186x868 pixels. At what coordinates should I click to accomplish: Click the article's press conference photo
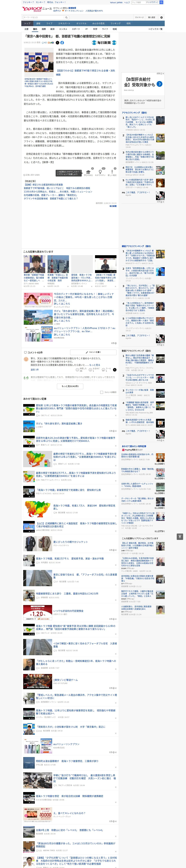click(39, 63)
